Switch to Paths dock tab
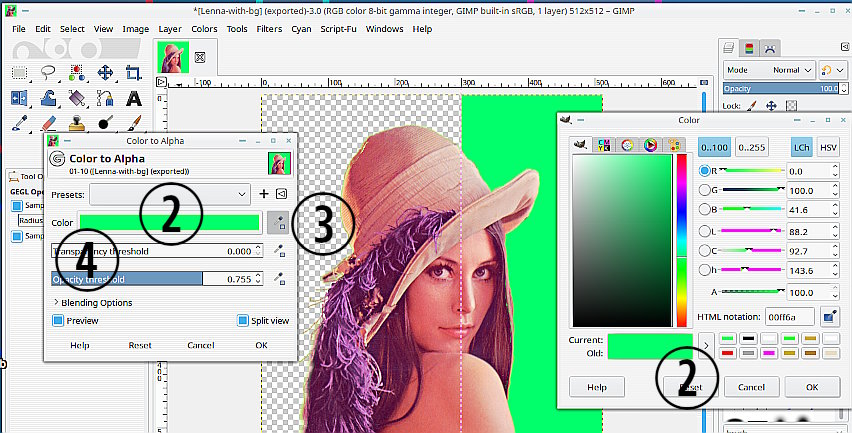The height and width of the screenshot is (433, 852). tap(769, 48)
